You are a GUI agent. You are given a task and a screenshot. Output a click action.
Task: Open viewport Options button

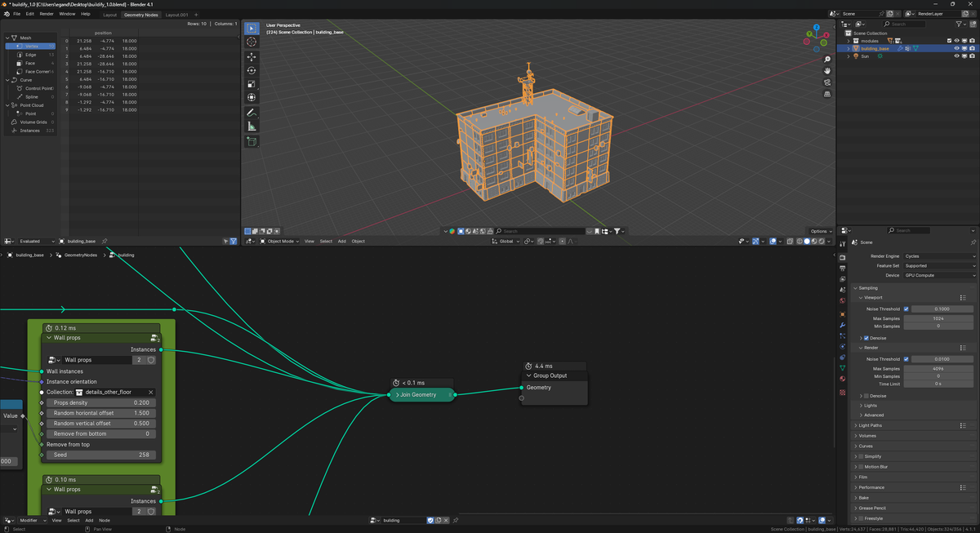821,231
